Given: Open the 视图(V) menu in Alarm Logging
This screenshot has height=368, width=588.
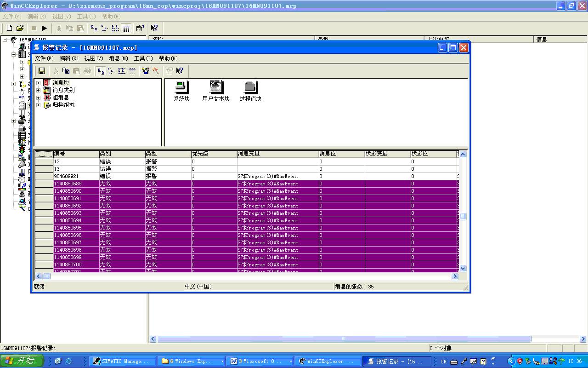Looking at the screenshot, I should tap(93, 58).
